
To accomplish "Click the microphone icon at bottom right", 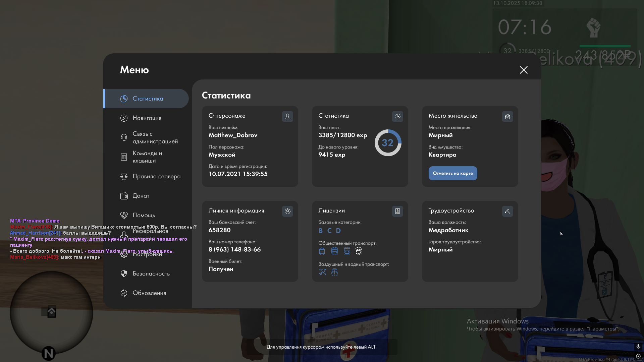I will [x=638, y=346].
